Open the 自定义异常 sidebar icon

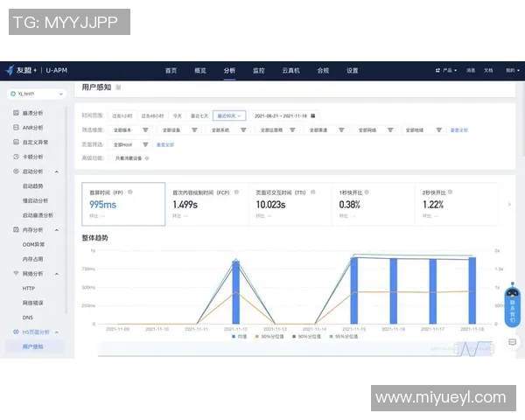coord(16,142)
